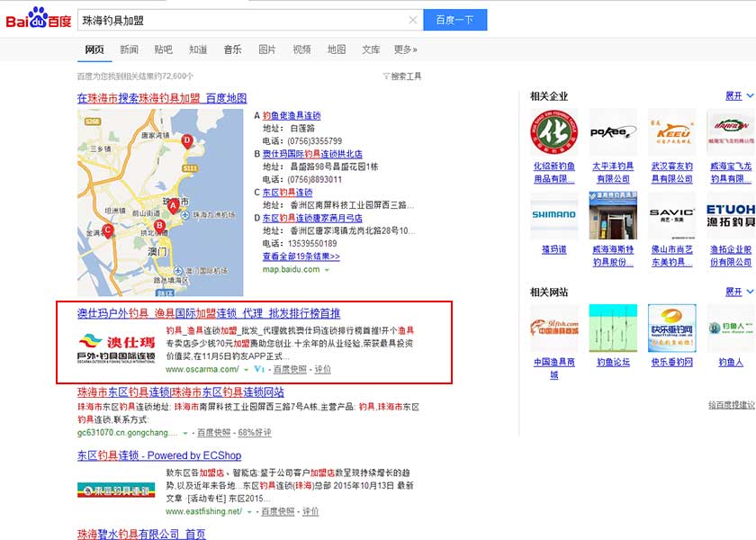Open the 贴吧 tab

(164, 49)
